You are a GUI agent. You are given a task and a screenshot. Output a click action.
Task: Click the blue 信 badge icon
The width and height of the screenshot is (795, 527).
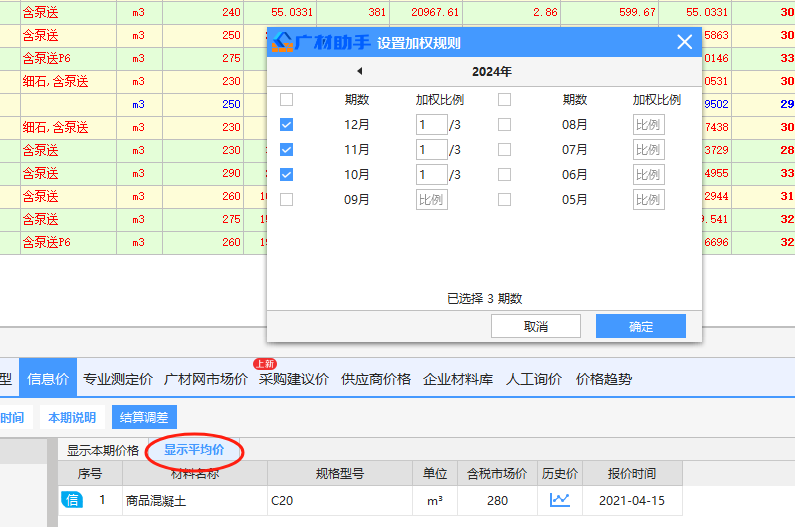tap(72, 500)
